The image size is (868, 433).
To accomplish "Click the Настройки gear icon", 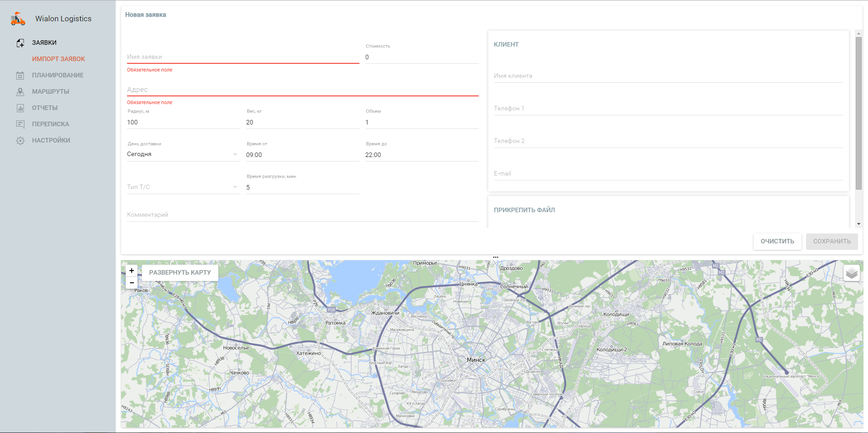I will (20, 141).
